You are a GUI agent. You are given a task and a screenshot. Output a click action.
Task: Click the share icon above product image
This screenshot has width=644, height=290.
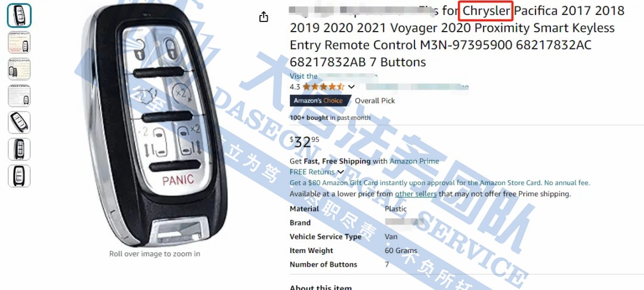264,17
